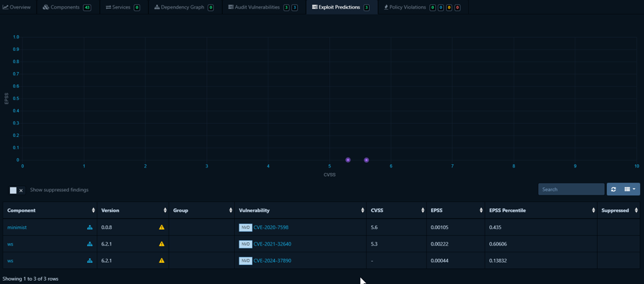The image size is (644, 284).
Task: Select the Exploit Predictions tab
Action: pos(342,7)
